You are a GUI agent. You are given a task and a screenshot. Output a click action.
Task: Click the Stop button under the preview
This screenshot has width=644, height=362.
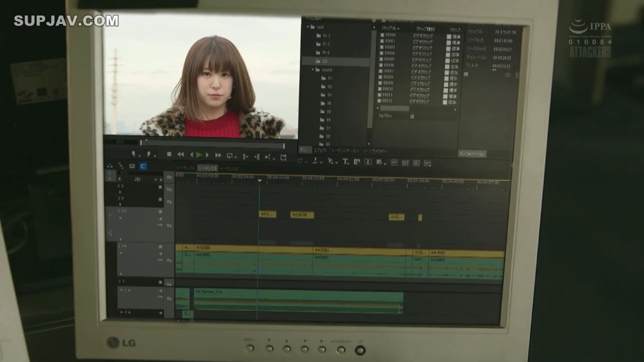[x=169, y=155]
